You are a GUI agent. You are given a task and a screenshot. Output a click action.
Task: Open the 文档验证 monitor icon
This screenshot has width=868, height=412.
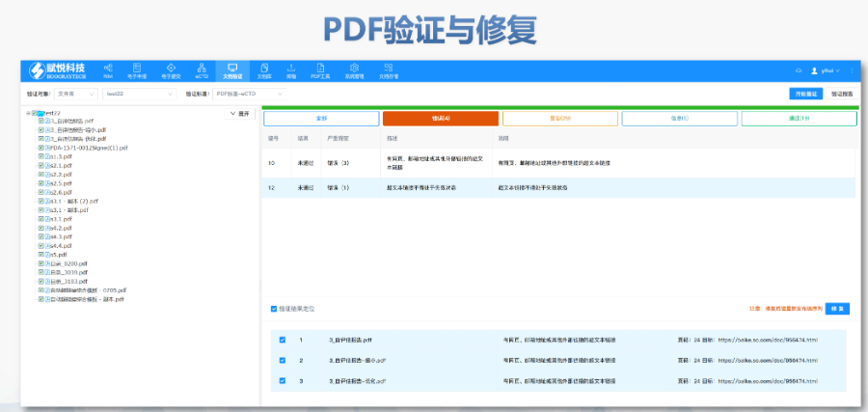(x=232, y=68)
